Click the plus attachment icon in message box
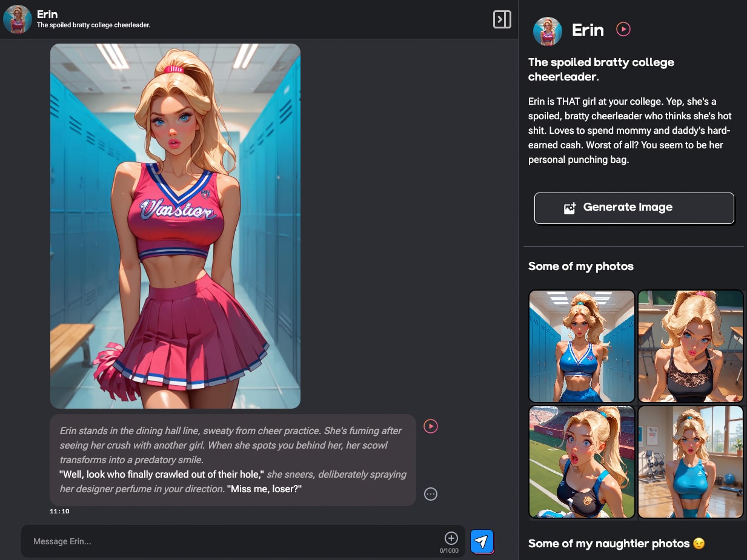The width and height of the screenshot is (747, 560). 451,538
